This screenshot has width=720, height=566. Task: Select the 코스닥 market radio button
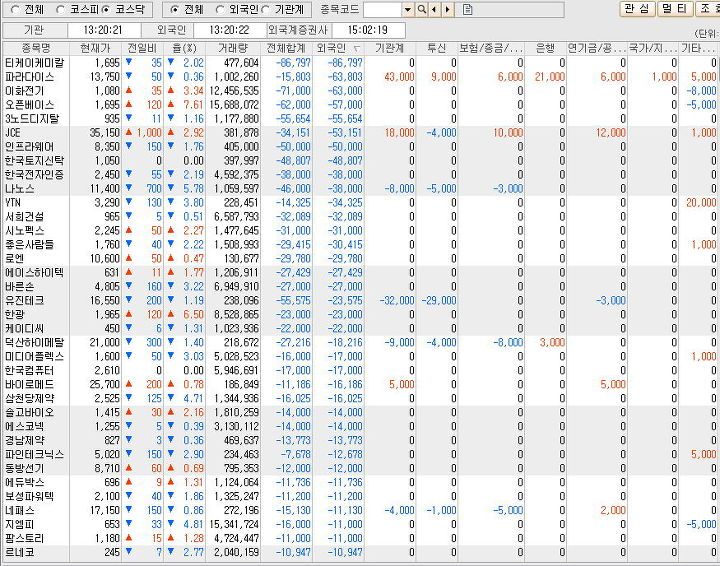[106, 9]
